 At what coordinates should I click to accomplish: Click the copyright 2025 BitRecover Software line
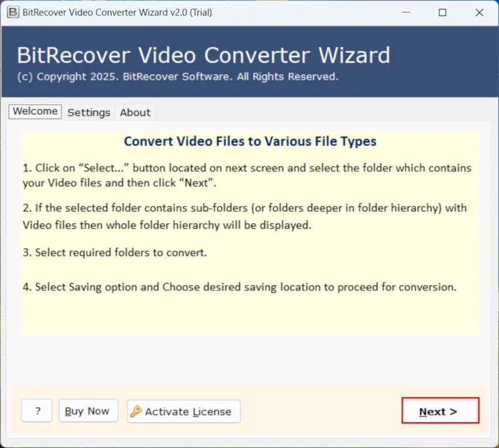pos(178,77)
